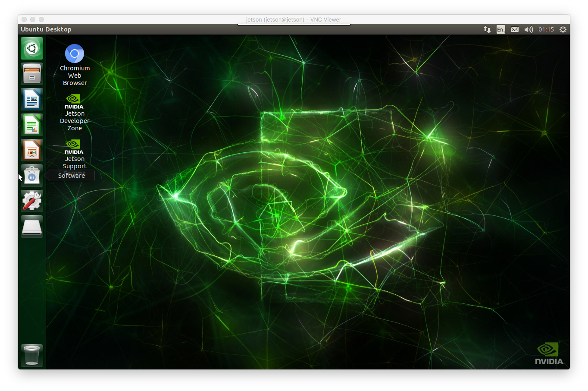Launch LibreOffice Writer from the launcher
Viewport: 588px width, 391px height.
(x=32, y=99)
